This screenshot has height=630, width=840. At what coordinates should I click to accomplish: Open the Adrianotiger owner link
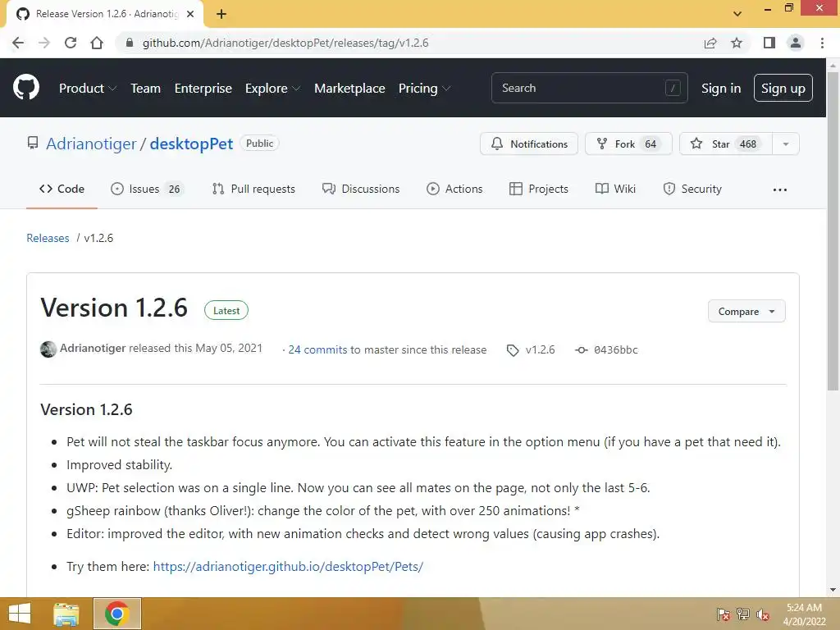pos(91,144)
